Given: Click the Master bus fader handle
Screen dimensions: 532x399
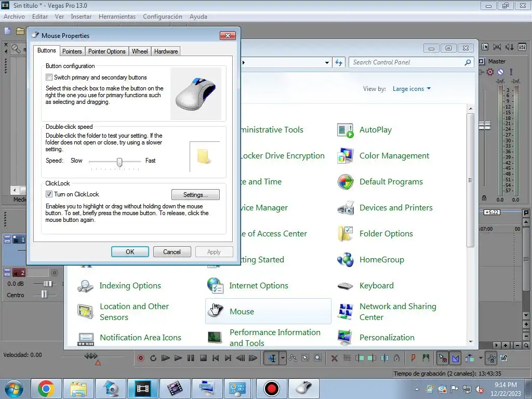Looking at the screenshot, I should (x=485, y=125).
